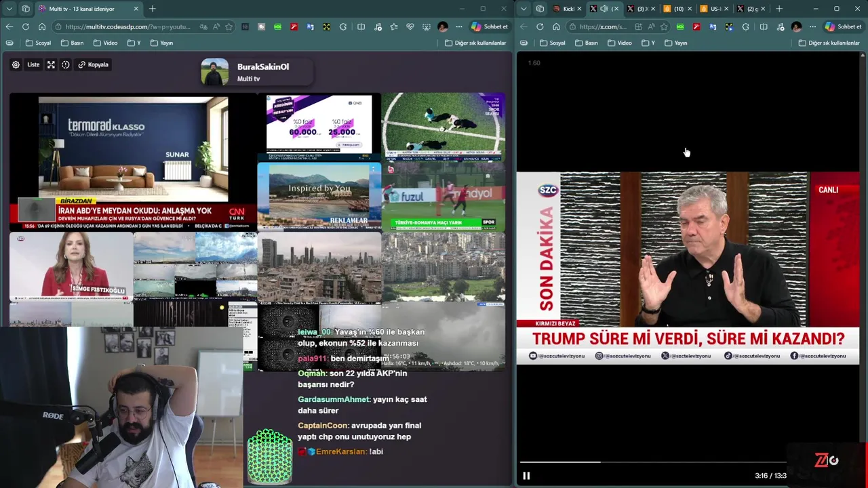Click chat username CaptainCoon
868x488 pixels.
(323, 426)
